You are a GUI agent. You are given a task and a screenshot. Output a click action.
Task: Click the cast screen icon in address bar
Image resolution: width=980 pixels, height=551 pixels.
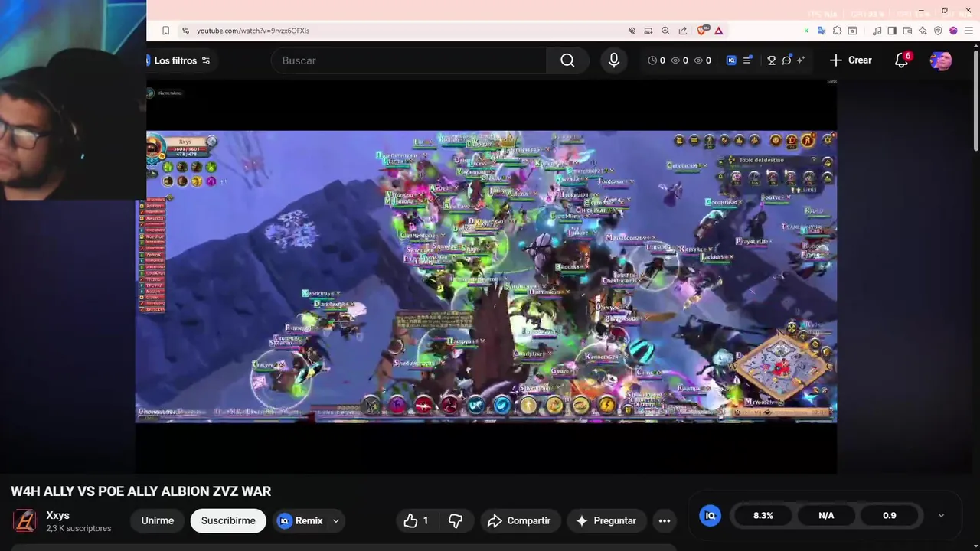click(648, 31)
